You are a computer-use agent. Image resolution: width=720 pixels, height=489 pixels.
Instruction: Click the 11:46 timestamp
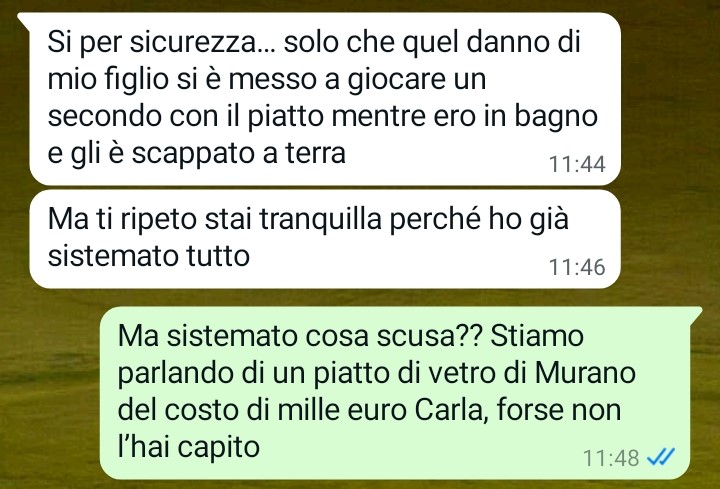coord(577,267)
